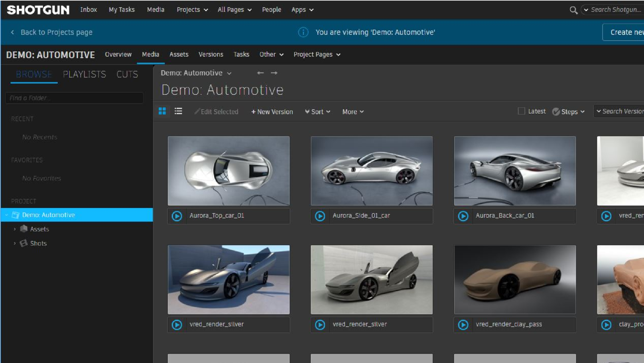The height and width of the screenshot is (363, 644).
Task: Select the CUTS sidebar tab
Action: coord(127,74)
